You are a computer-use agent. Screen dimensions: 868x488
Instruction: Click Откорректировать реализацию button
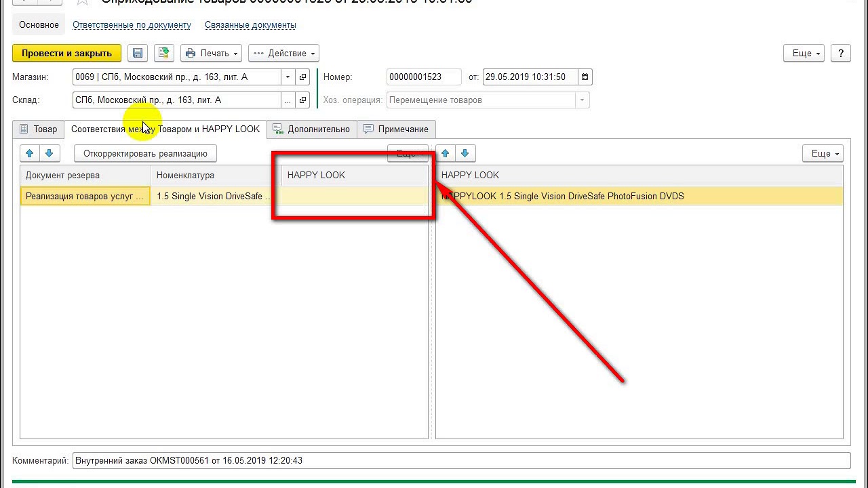click(x=145, y=154)
